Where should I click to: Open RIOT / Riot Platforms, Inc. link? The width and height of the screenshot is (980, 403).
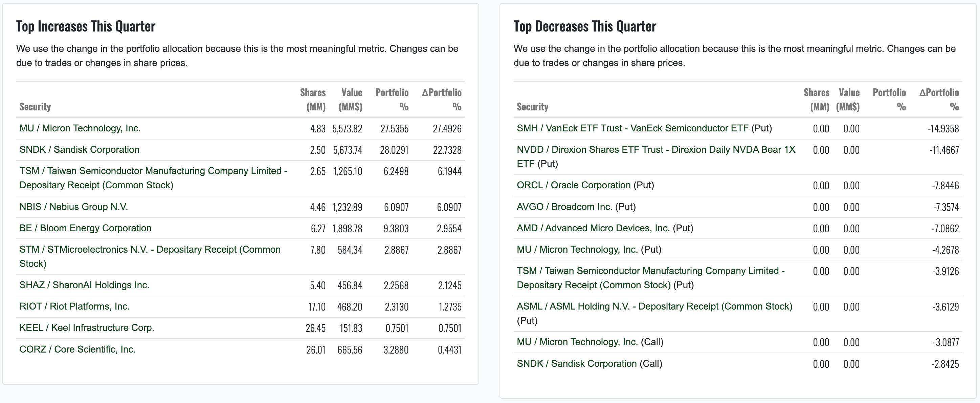pos(74,306)
